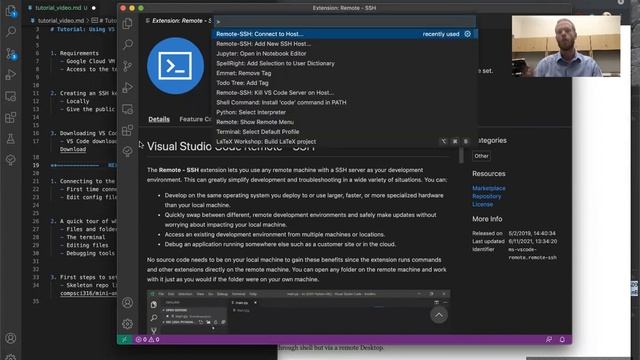This screenshot has width=640, height=360.
Task: Open Extensions icon in front window activity bar
Action: 127,131
